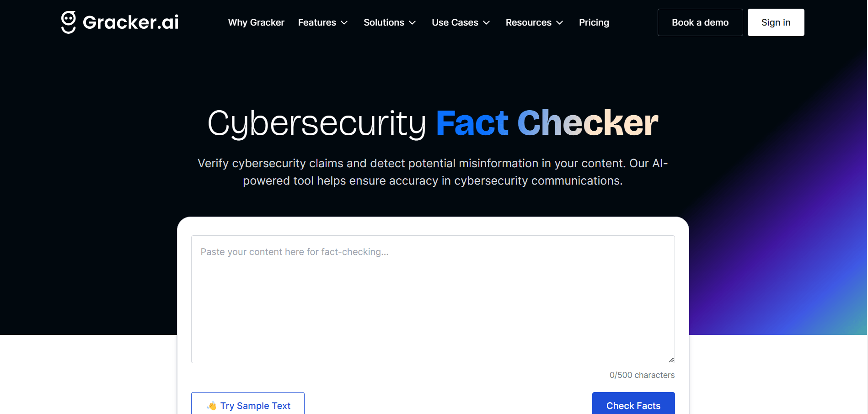This screenshot has height=414, width=868.
Task: Click the Gracker smiley face logo icon
Action: coord(69,22)
